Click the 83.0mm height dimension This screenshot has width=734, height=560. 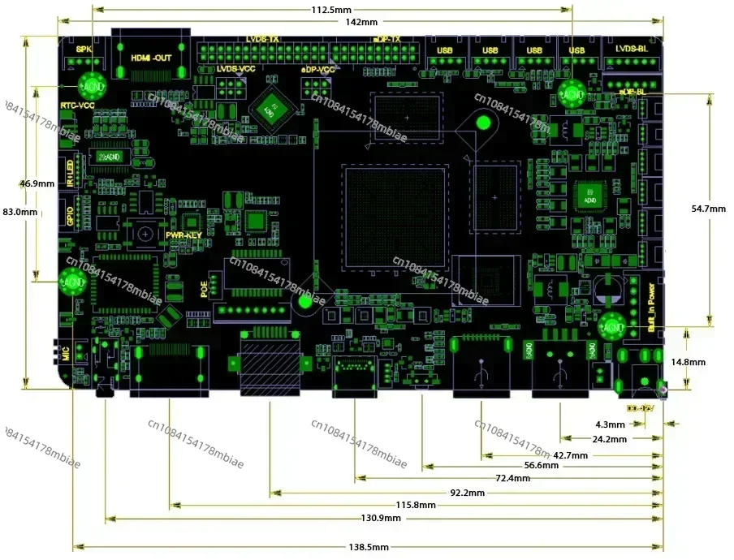[20, 212]
